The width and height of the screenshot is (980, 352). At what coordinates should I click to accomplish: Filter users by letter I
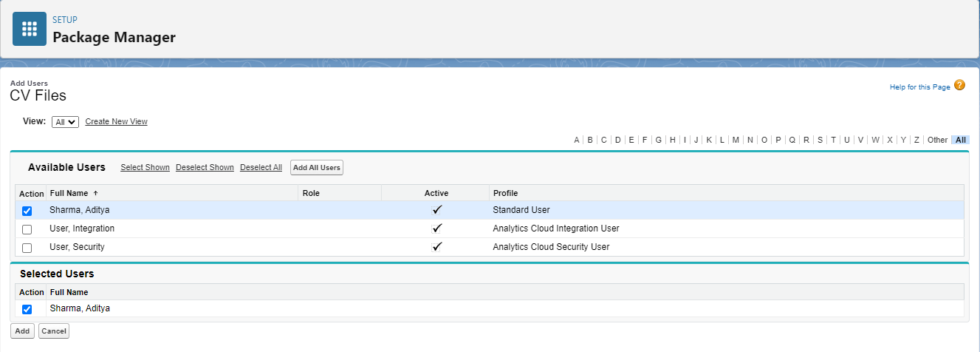click(685, 140)
